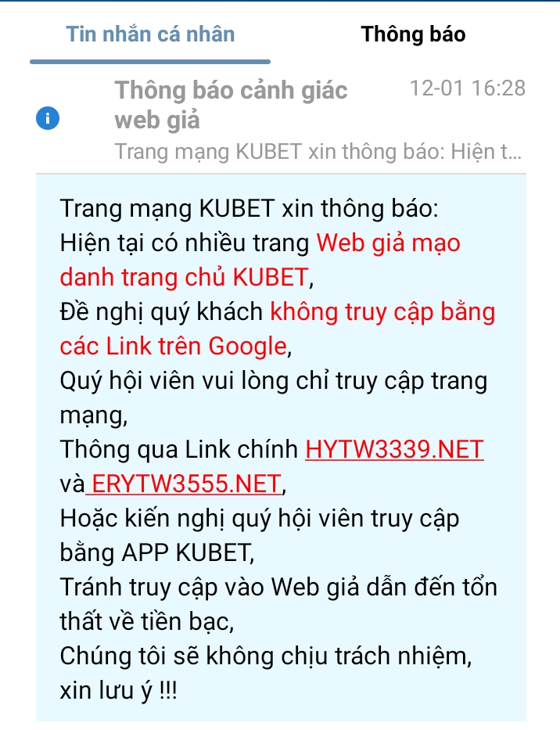The image size is (560, 730).
Task: Open the ERYTW3555.NET link
Action: pyautogui.click(x=185, y=484)
